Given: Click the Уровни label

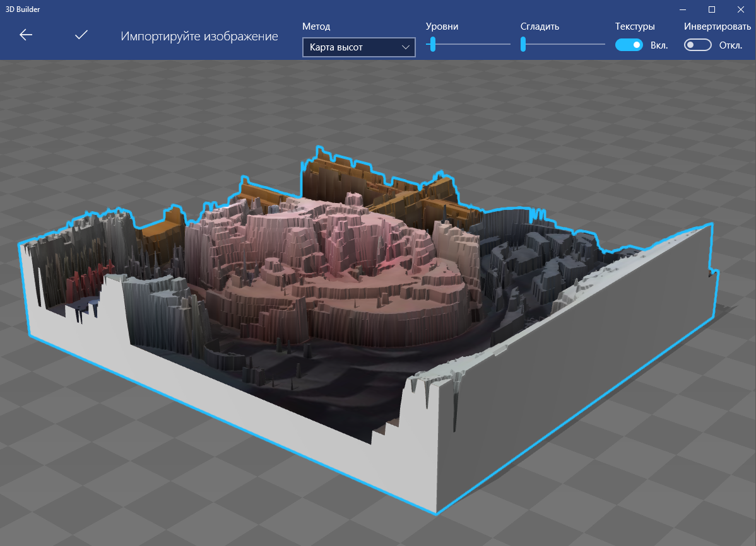Looking at the screenshot, I should (442, 26).
